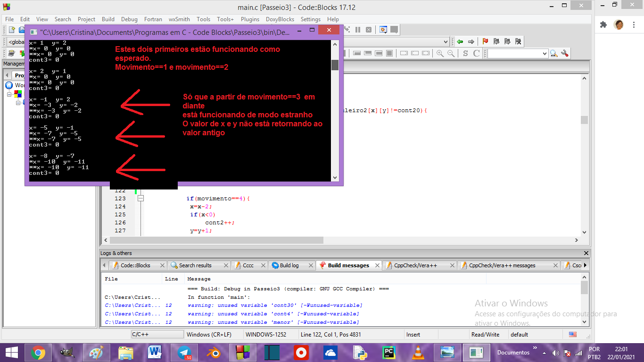Click the browser profile avatar
This screenshot has width=644, height=362.
pos(619,25)
